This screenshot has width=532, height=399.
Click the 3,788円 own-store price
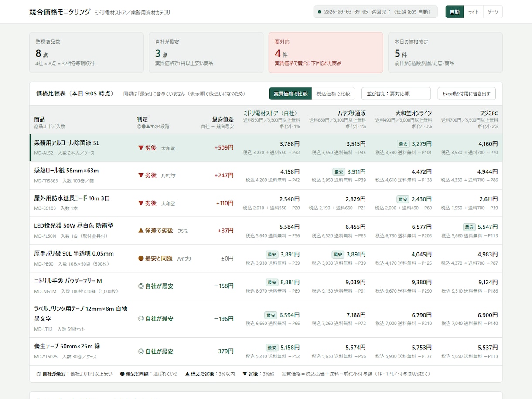pos(290,143)
